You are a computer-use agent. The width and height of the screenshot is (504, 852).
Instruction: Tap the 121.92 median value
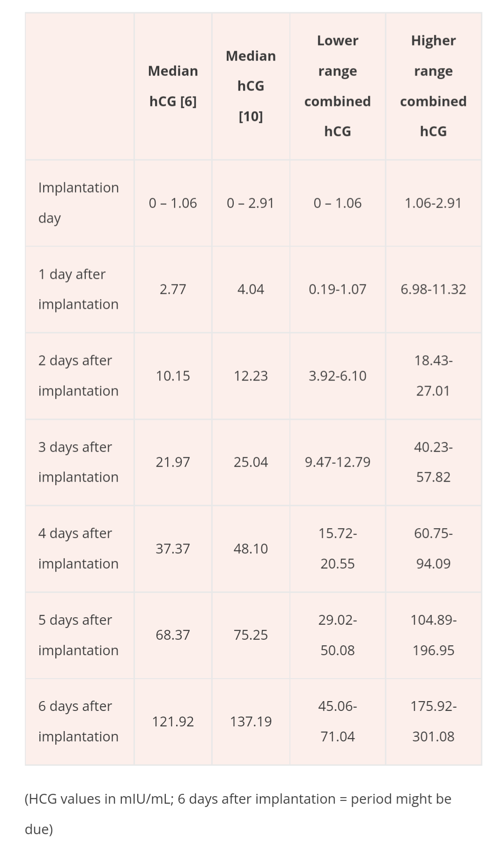coord(173,722)
